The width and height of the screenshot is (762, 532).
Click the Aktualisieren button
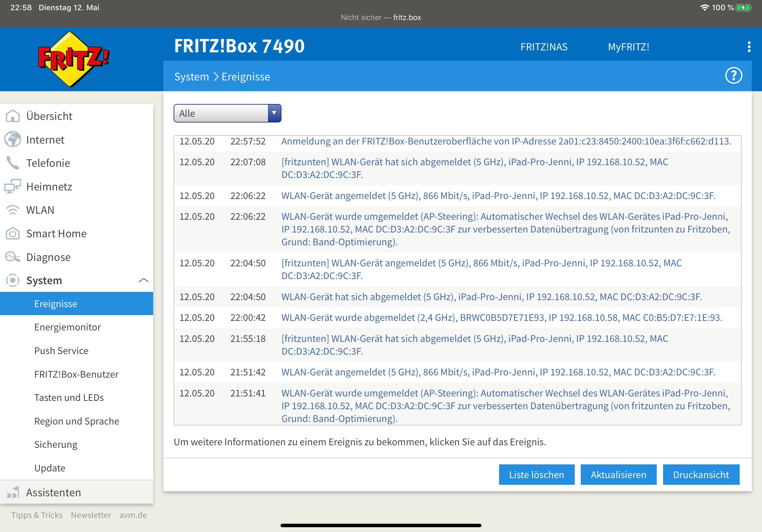[618, 474]
